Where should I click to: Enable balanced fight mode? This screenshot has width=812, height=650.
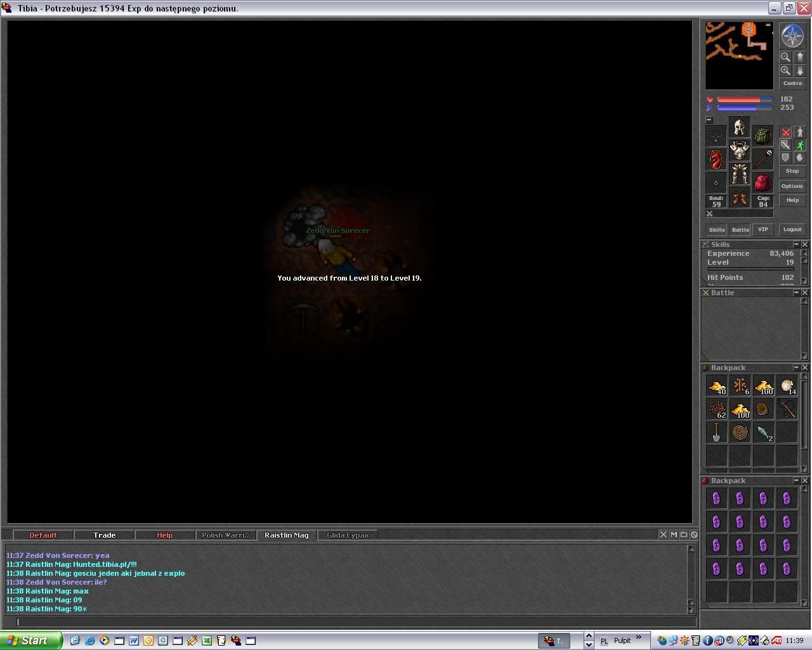(x=786, y=145)
